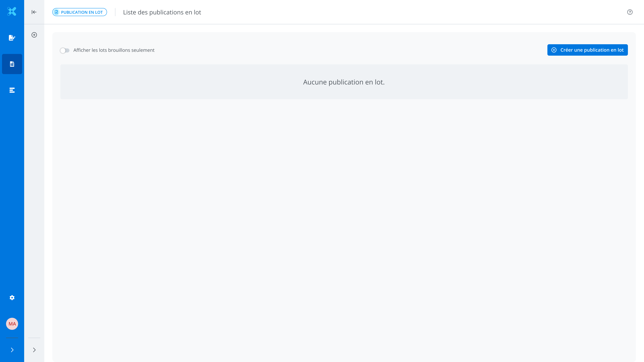This screenshot has width=644, height=362.
Task: Open help via question mark icon
Action: click(630, 12)
